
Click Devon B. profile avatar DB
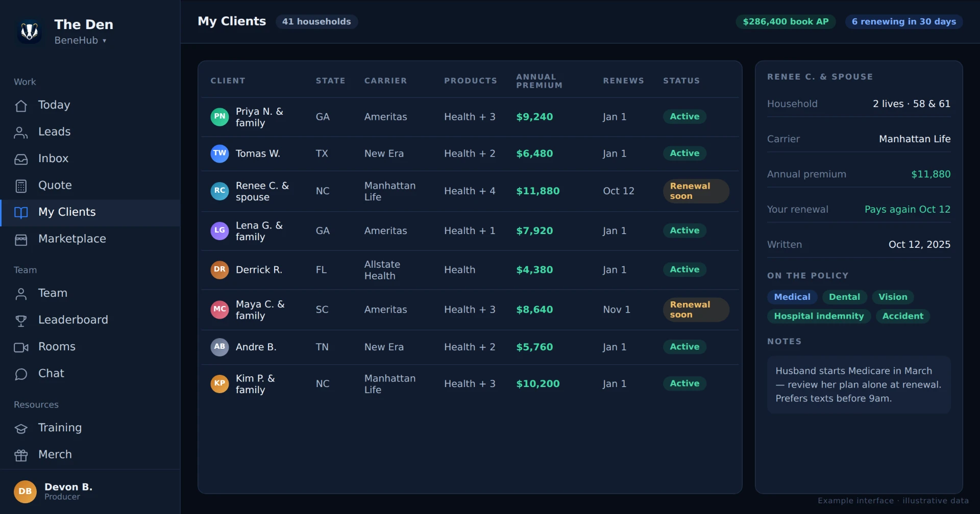[25, 492]
